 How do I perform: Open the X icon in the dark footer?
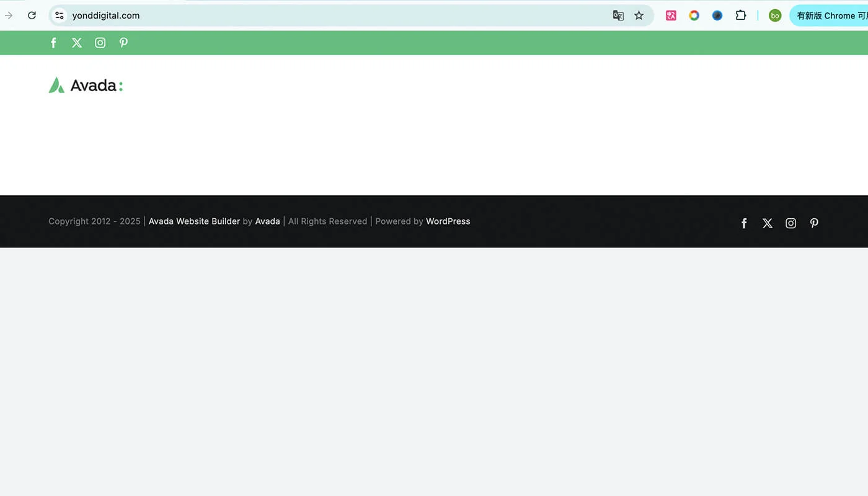768,223
